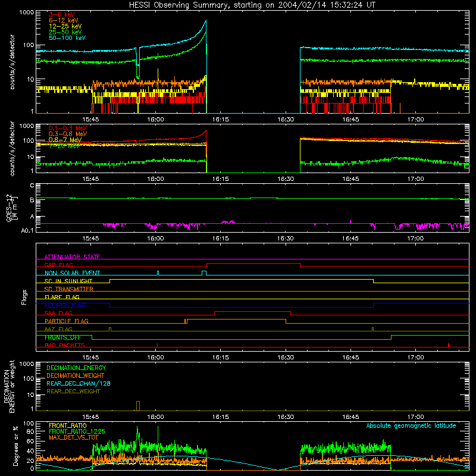The image size is (476, 476).
Task: Click the 0.8-7 MeV legend label
Action: [65, 140]
